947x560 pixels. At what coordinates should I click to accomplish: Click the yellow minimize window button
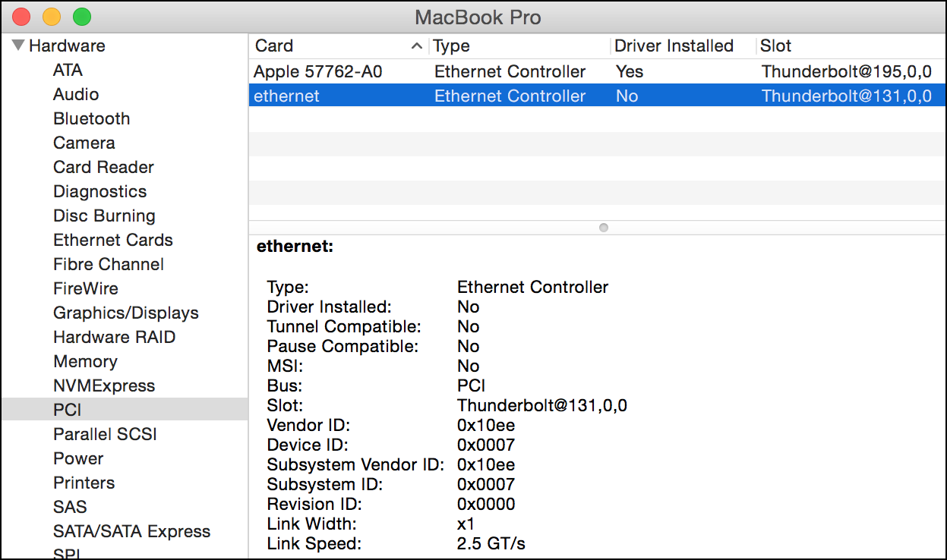[51, 16]
